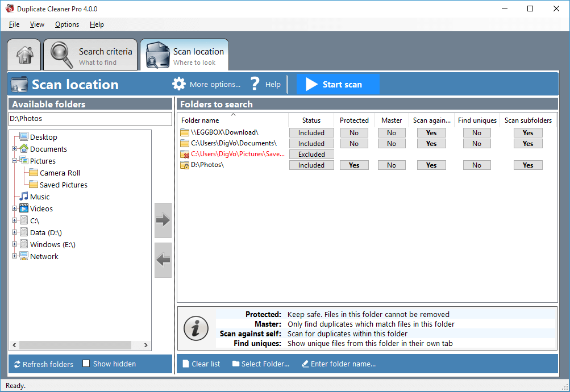Screen dimensions: 570x392
Task: Enable Show hidden folders
Action: coord(86,364)
